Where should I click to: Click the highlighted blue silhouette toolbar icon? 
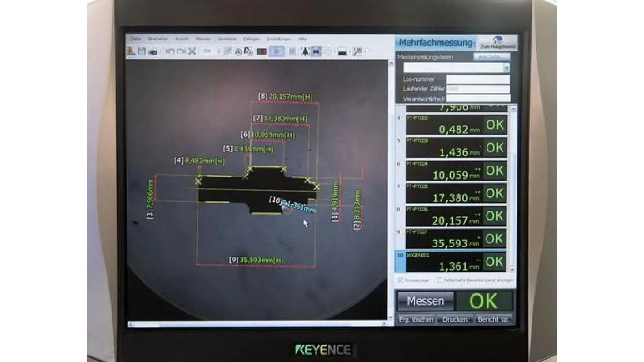(316, 51)
